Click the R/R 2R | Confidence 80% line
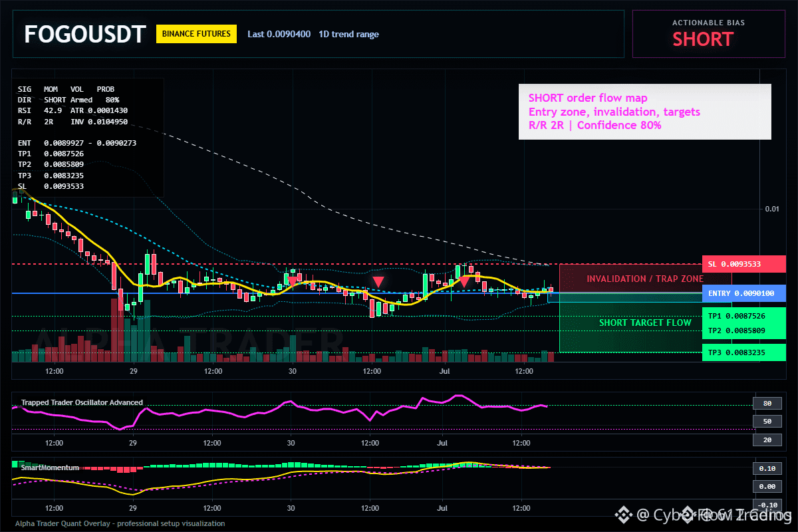 (x=595, y=125)
